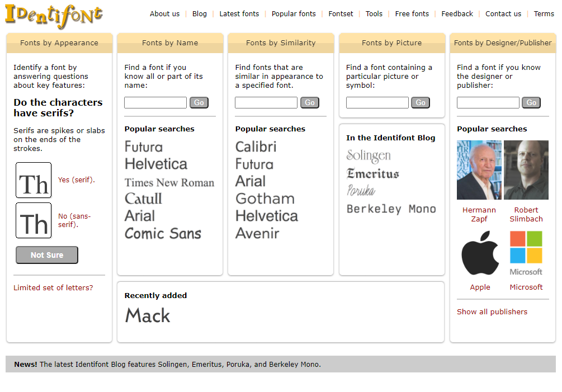Image resolution: width=562 pixels, height=392 pixels.
Task: Click the Microsoft logo publisher icon
Action: [526, 253]
